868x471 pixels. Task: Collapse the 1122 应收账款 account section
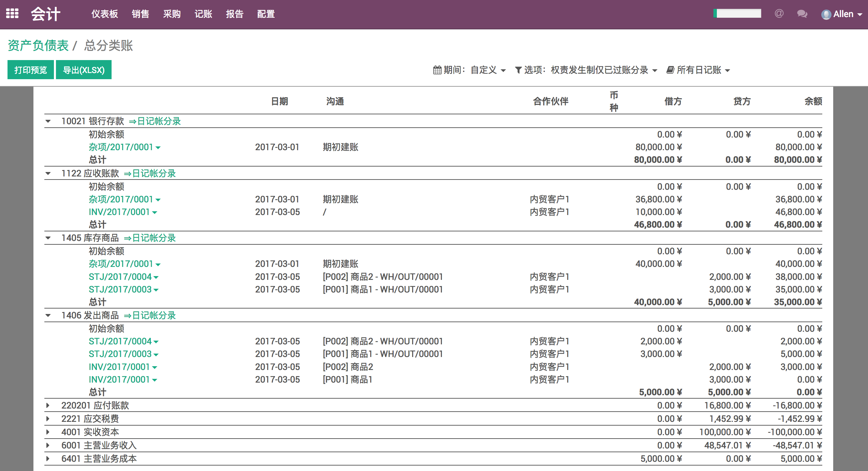(48, 173)
